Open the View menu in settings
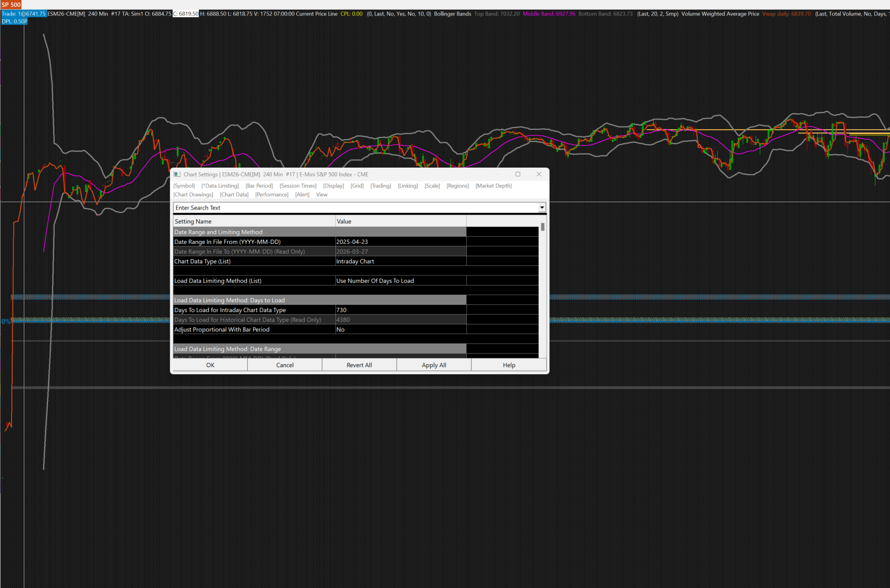The height and width of the screenshot is (588, 890). tap(321, 195)
